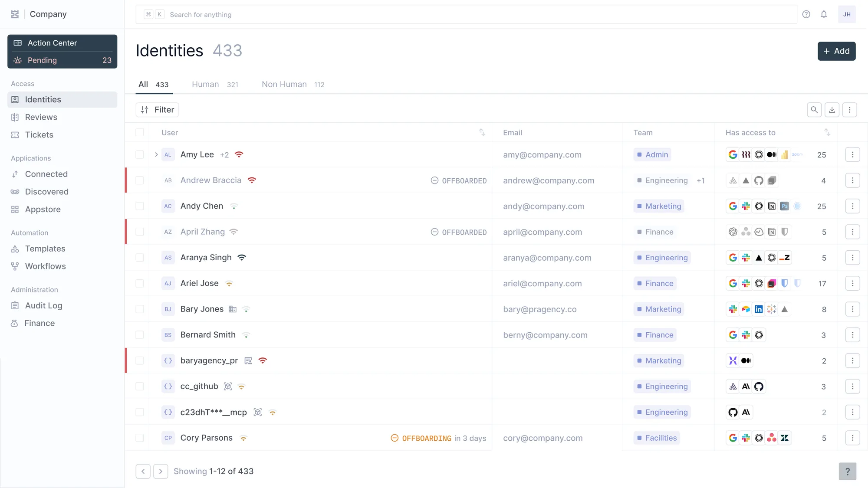Open row actions menu for Ariel Jose
868x488 pixels.
tap(852, 283)
